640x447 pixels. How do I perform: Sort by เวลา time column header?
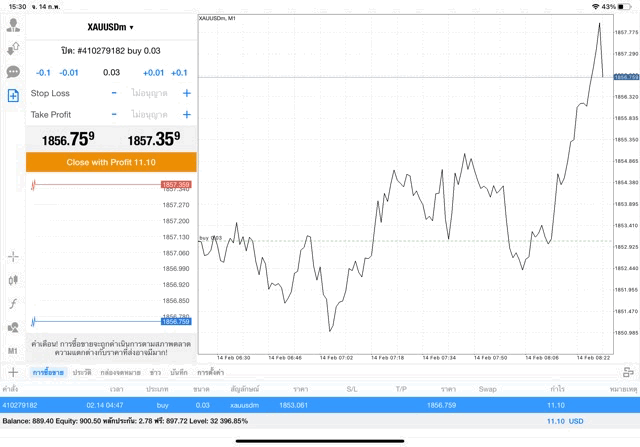pos(116,389)
